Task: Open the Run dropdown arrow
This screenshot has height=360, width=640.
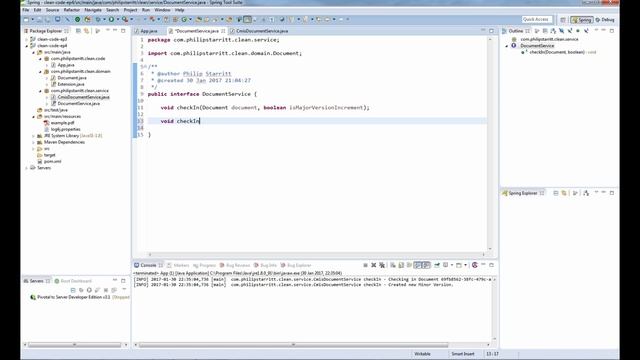Action: pyautogui.click(x=118, y=20)
